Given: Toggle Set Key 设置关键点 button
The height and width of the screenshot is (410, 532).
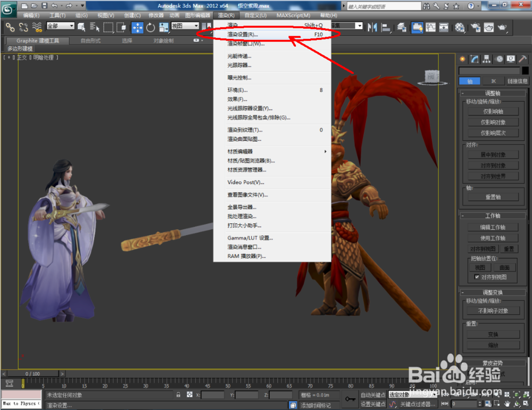Looking at the screenshot, I should coord(372,404).
